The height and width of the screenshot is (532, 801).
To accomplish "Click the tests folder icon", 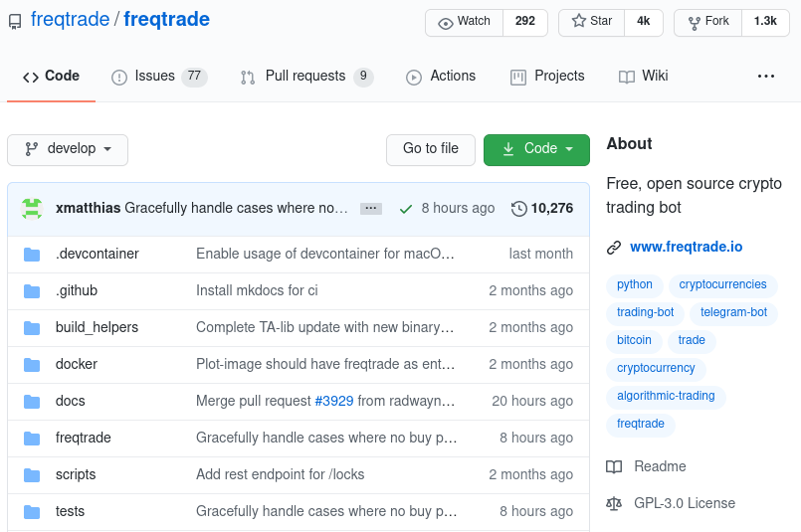I will click(x=32, y=511).
